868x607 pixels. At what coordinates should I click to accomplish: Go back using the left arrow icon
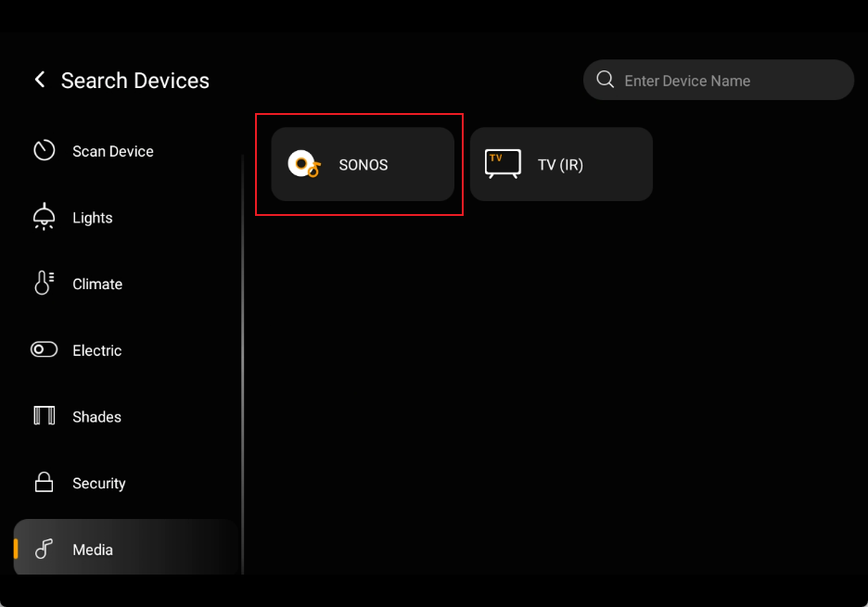[39, 80]
